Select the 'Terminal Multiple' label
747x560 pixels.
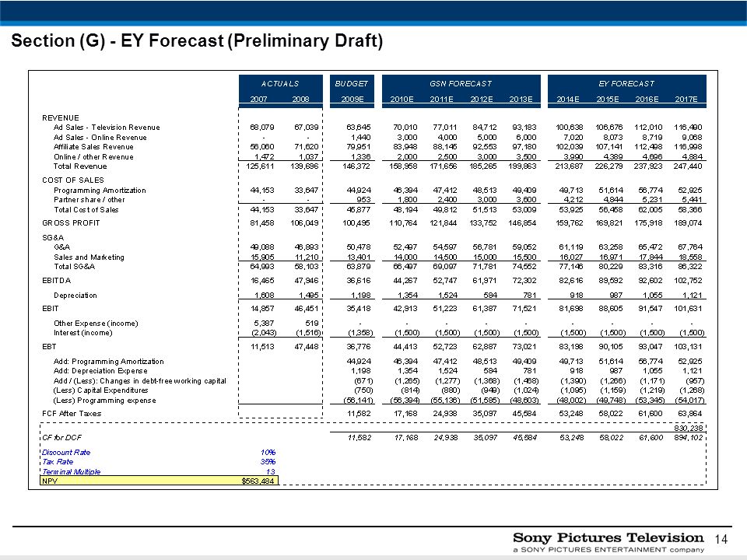71,472
